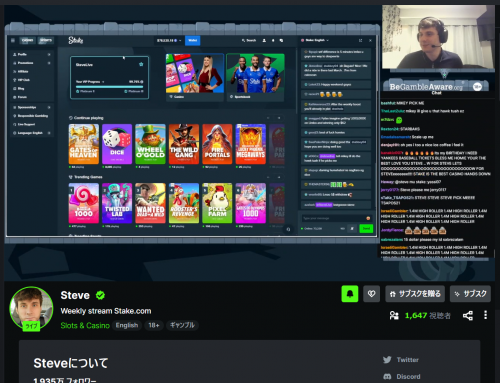The height and width of the screenshot is (383, 500).
Task: Expand the Your VIP Progress arrow
Action: pos(103,82)
